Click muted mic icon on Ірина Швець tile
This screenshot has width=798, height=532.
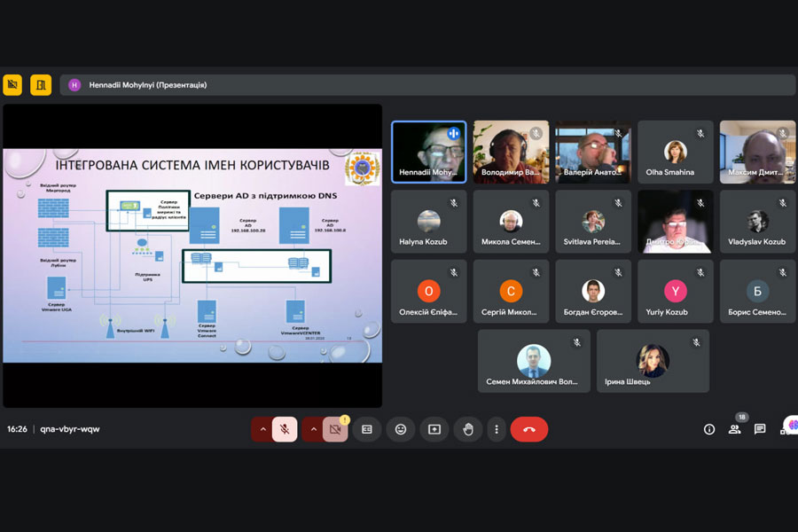(x=697, y=342)
